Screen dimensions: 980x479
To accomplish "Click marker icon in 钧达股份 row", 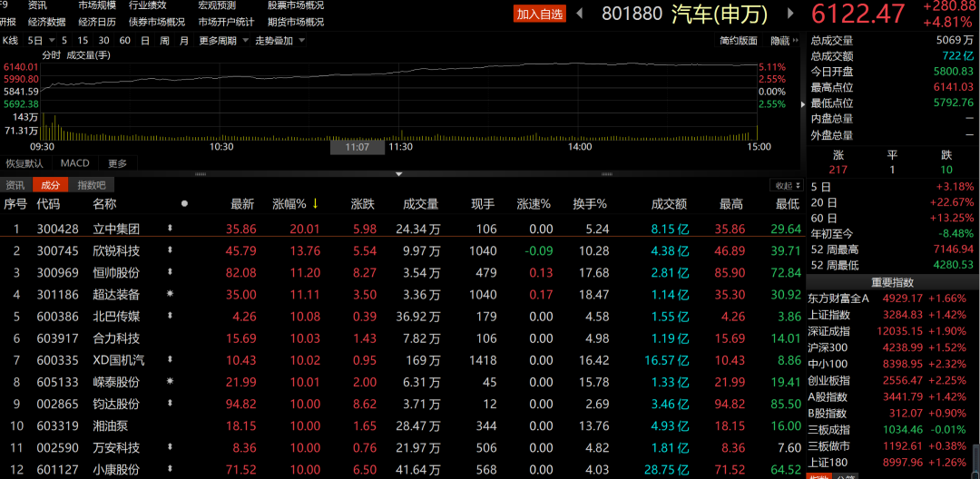I will click(170, 404).
